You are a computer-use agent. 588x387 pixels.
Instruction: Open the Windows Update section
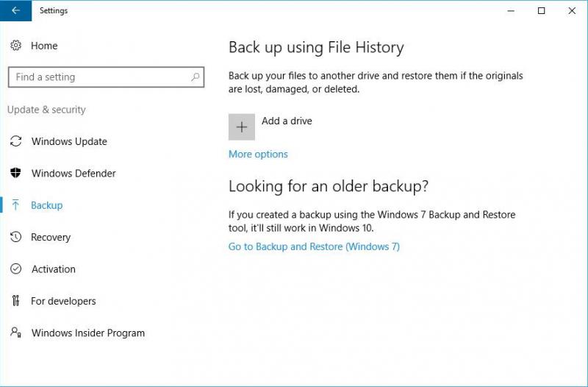pos(69,141)
